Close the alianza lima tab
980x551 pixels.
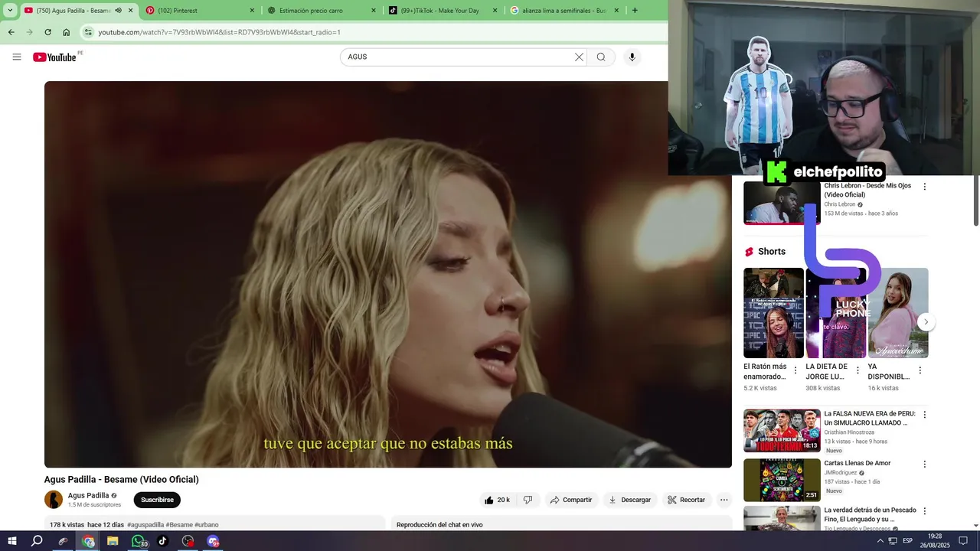point(616,11)
